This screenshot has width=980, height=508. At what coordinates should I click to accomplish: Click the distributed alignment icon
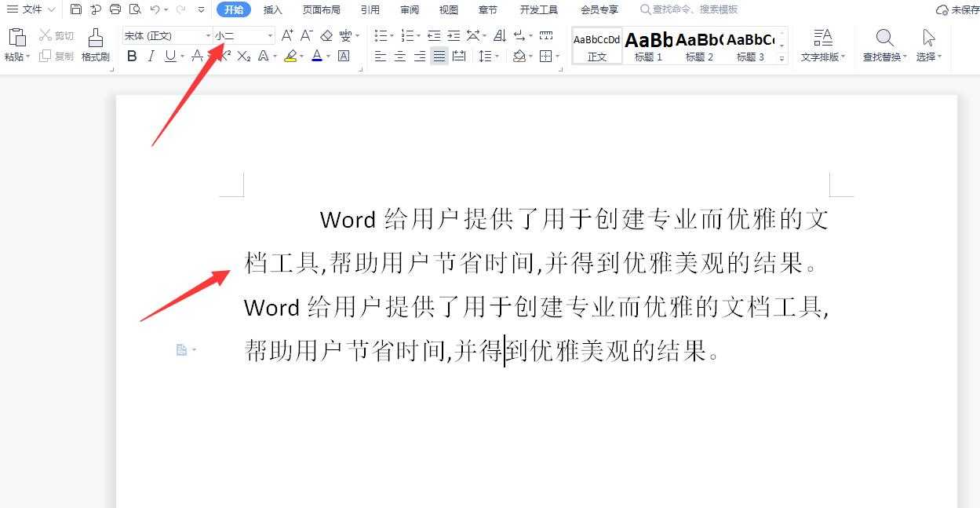coord(459,56)
